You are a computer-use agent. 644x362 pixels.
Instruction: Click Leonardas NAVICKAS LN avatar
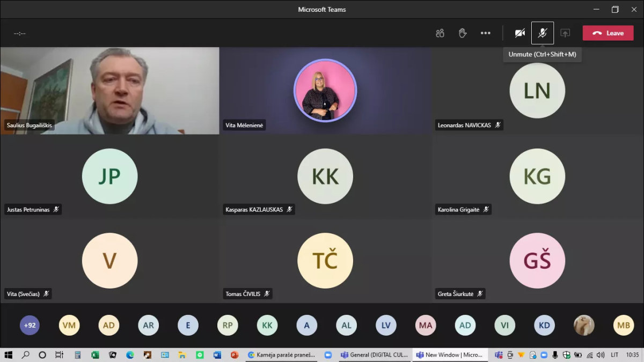click(x=537, y=91)
